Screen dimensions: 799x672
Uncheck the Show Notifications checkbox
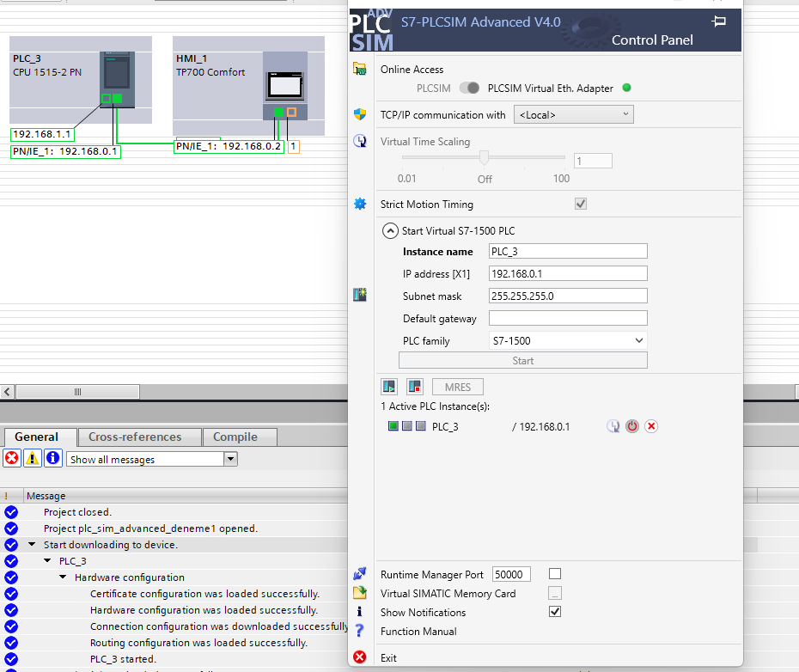[x=555, y=611]
